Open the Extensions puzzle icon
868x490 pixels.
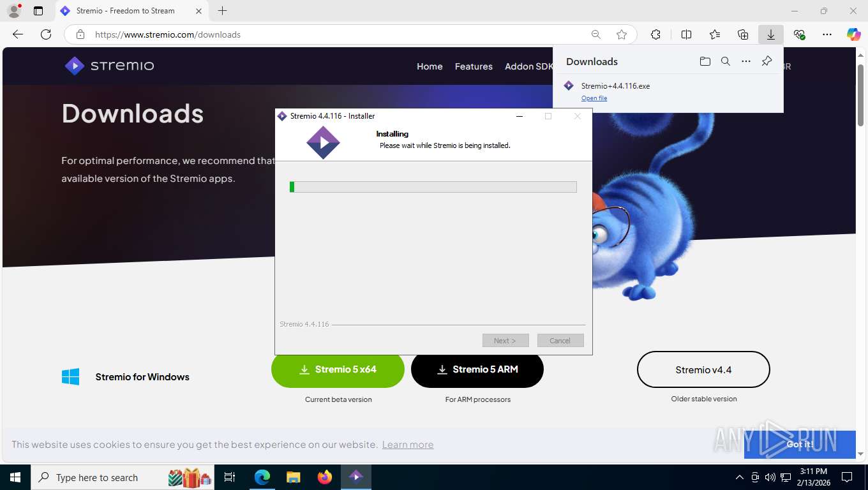[655, 34]
